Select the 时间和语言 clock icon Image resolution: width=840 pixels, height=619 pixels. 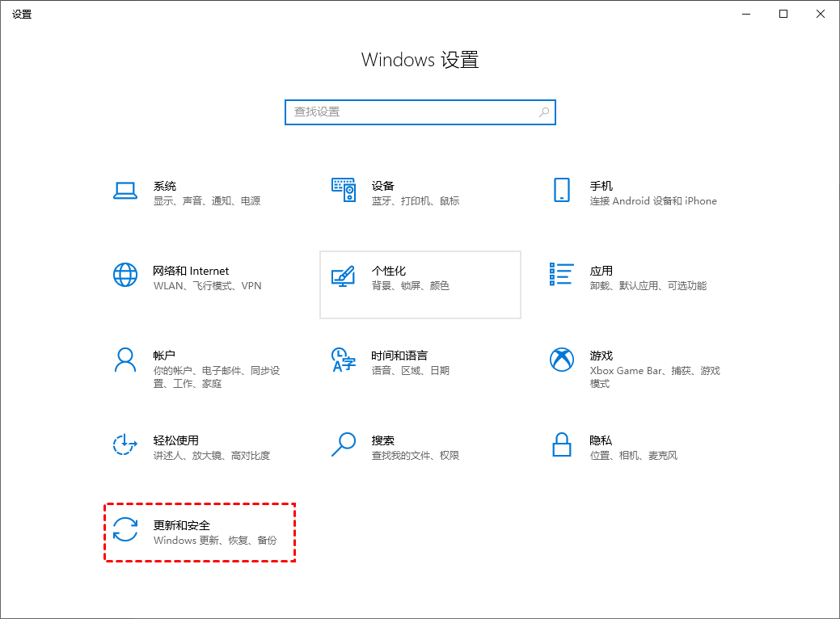click(x=343, y=361)
